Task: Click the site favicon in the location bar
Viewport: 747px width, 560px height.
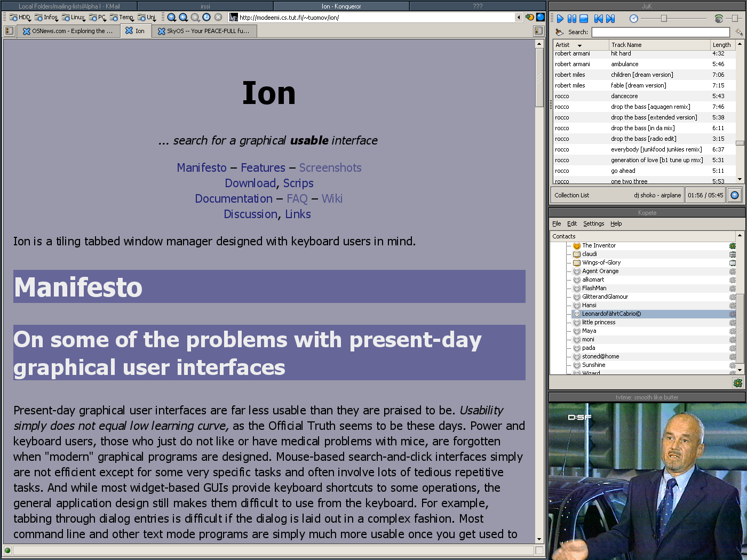Action: [234, 18]
